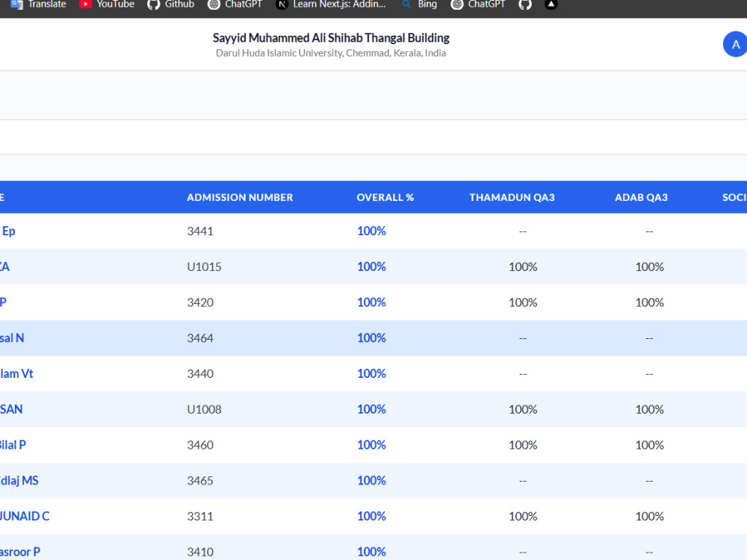Click the overall 100% in row 3440
The image size is (747, 560).
pos(371,374)
